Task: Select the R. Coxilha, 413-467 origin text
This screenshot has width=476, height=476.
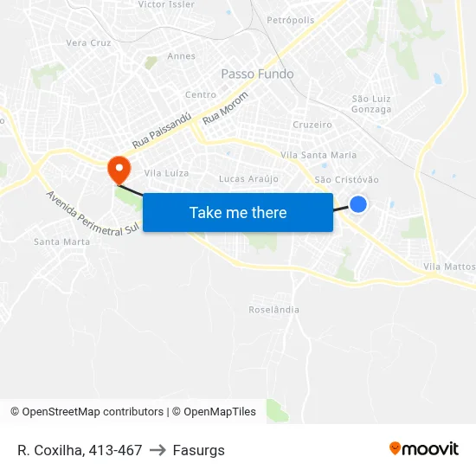Action: pos(80,450)
